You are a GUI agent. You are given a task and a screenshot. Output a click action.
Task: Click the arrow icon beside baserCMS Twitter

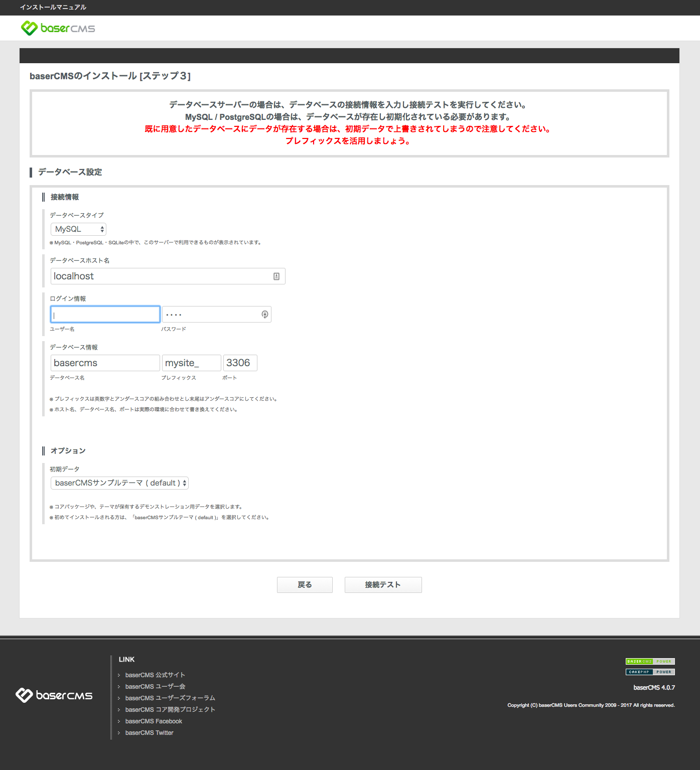pos(119,732)
